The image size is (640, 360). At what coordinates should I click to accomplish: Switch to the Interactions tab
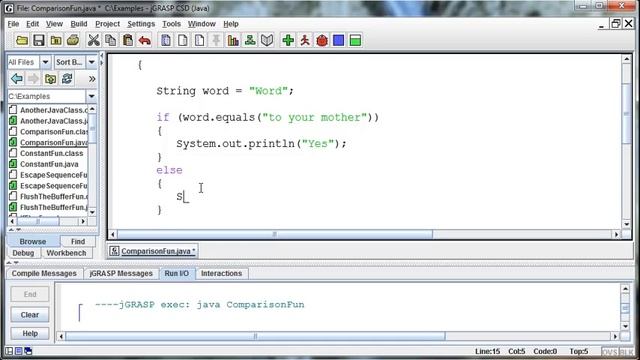click(222, 273)
